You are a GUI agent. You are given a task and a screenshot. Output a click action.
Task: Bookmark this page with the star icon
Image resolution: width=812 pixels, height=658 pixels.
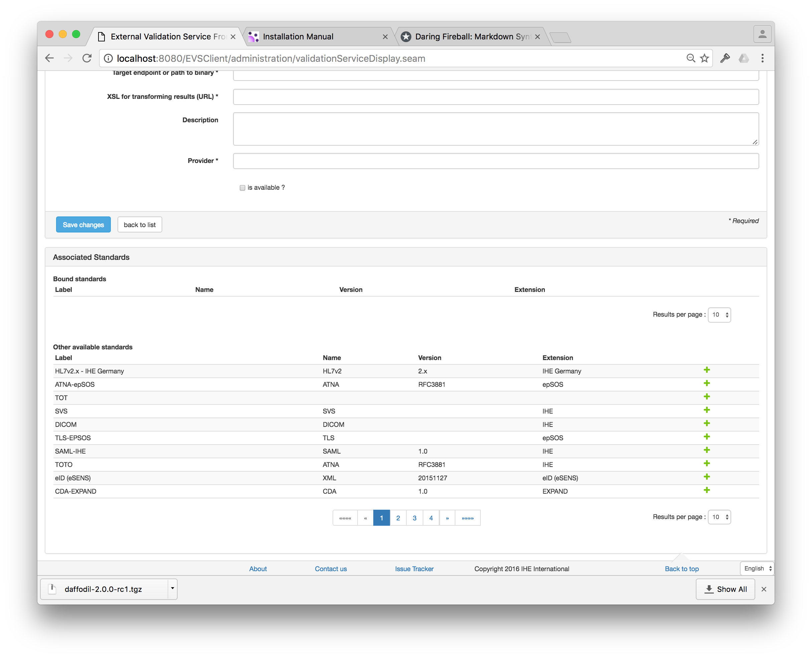tap(704, 58)
